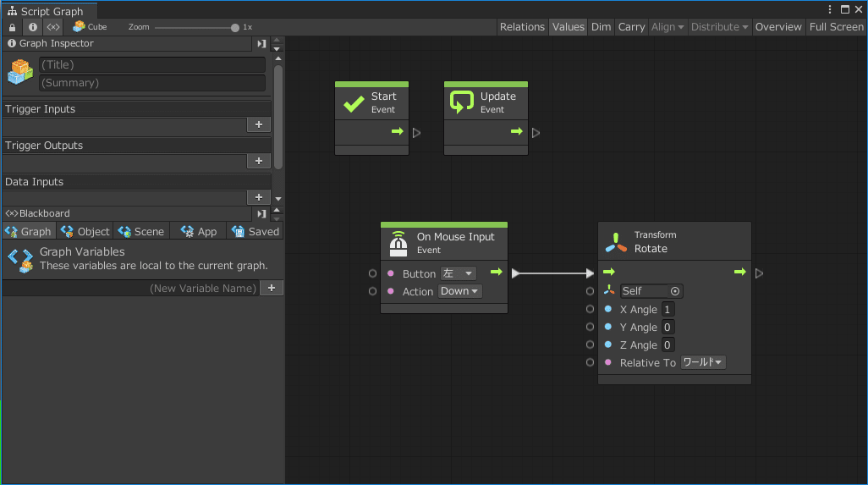Viewport: 868px width, 485px height.
Task: Open the Distribute dropdown
Action: [719, 26]
